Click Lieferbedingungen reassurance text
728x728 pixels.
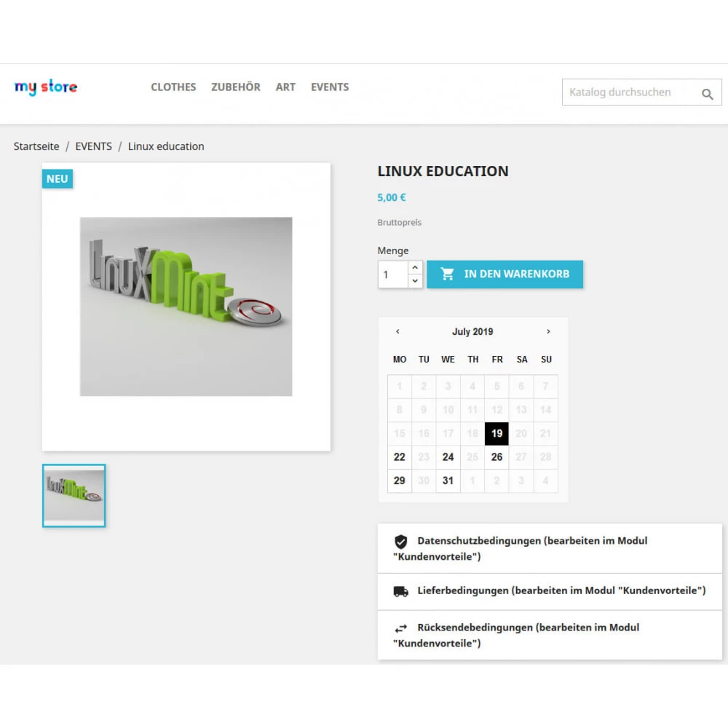[x=561, y=590]
